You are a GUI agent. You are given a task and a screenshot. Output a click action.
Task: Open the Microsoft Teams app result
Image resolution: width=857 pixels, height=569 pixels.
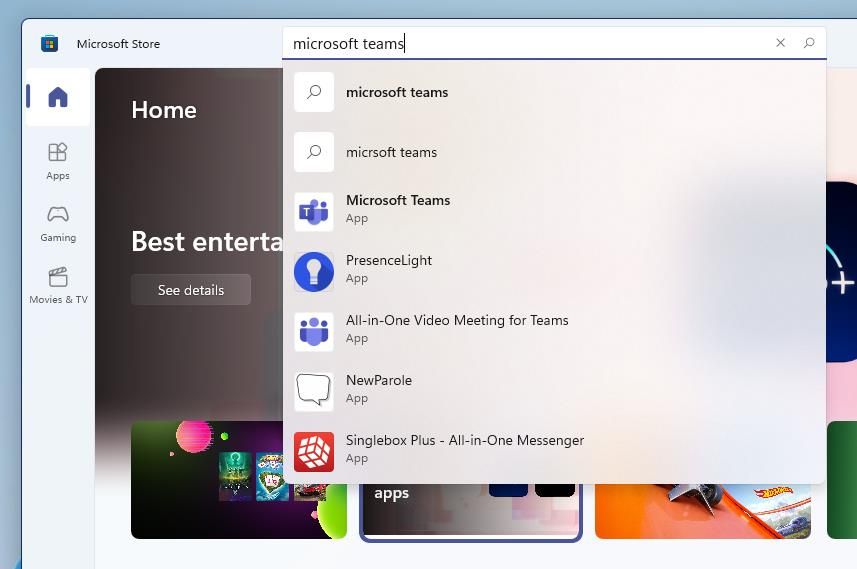pyautogui.click(x=554, y=212)
